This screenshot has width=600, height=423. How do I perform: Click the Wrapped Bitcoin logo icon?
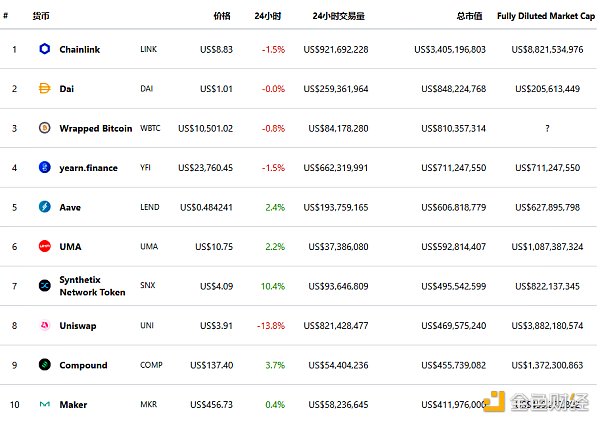click(44, 128)
